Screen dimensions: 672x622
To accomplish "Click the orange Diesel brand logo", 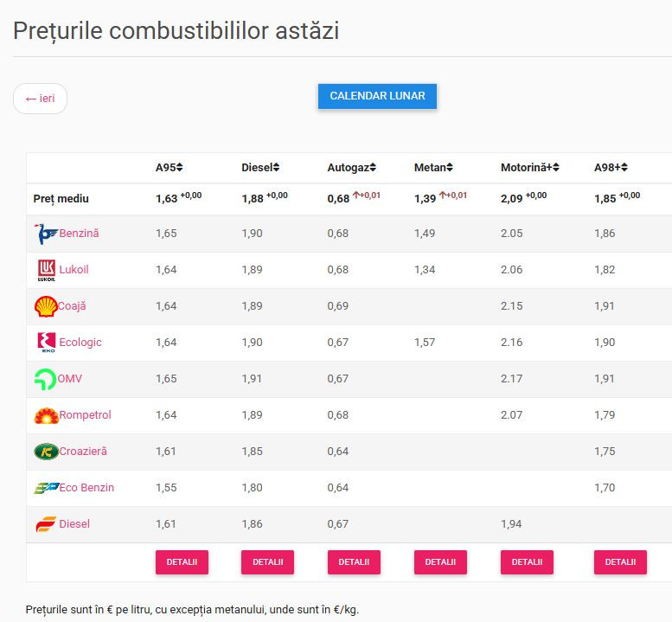I will (46, 524).
